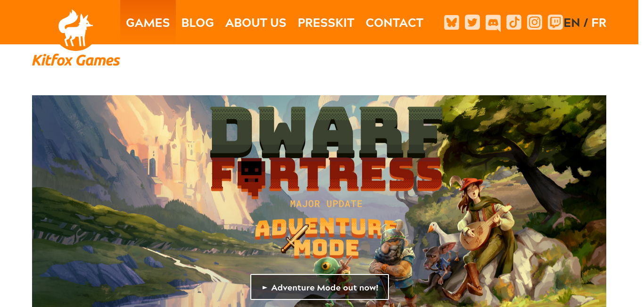
Task: Open the Instagram camera icon
Action: point(535,22)
